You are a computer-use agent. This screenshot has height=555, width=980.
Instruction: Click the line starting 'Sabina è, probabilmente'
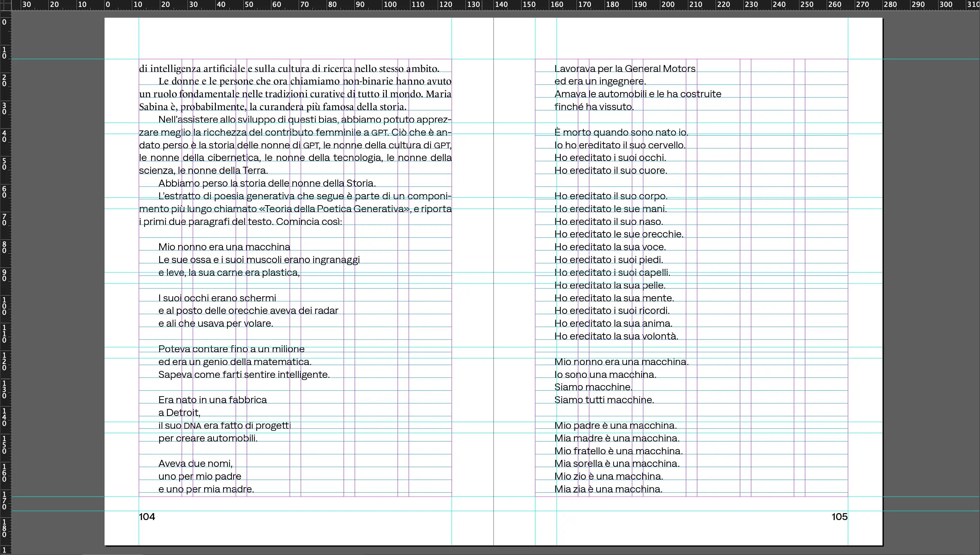273,107
